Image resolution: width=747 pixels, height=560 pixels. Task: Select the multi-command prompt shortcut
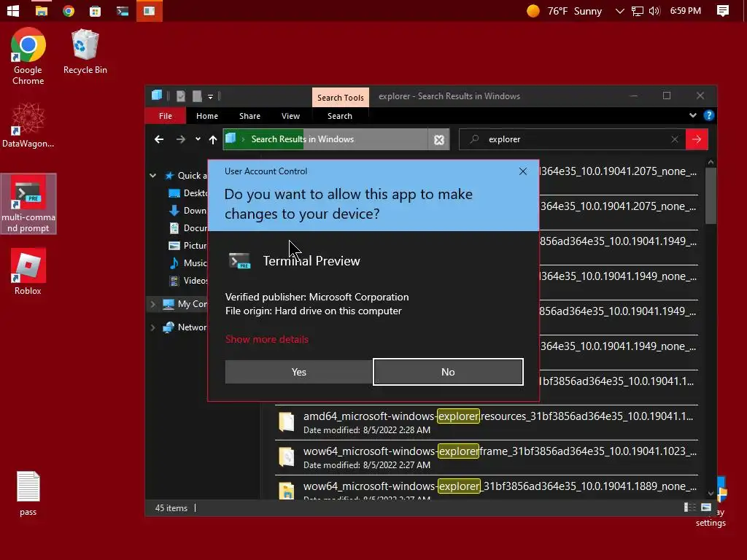pos(28,204)
